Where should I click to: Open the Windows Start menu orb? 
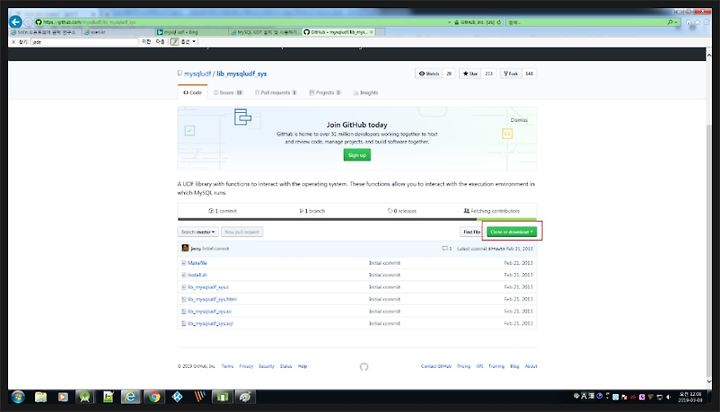coord(18,397)
